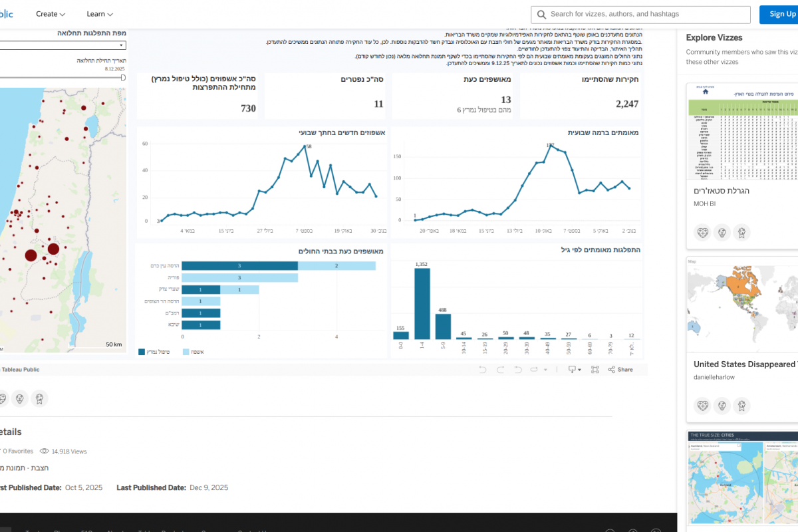
Task: Click the revert icon in viz toolbar
Action: (x=517, y=370)
